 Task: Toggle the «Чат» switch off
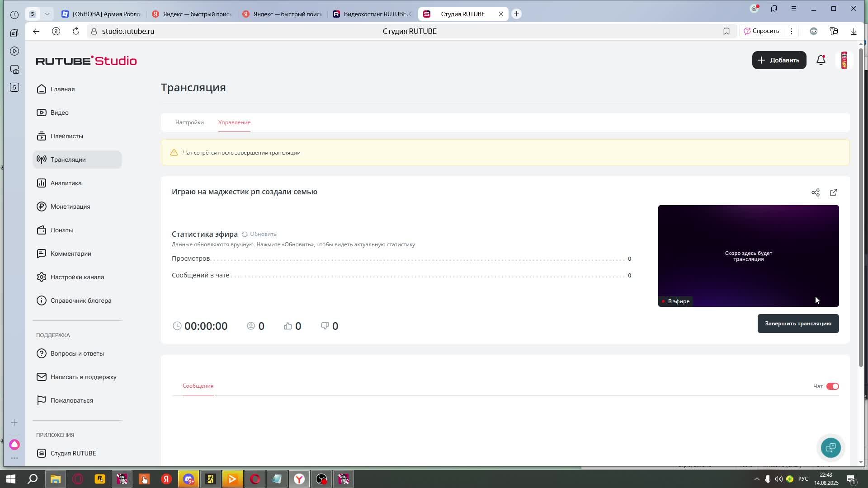tap(832, 386)
